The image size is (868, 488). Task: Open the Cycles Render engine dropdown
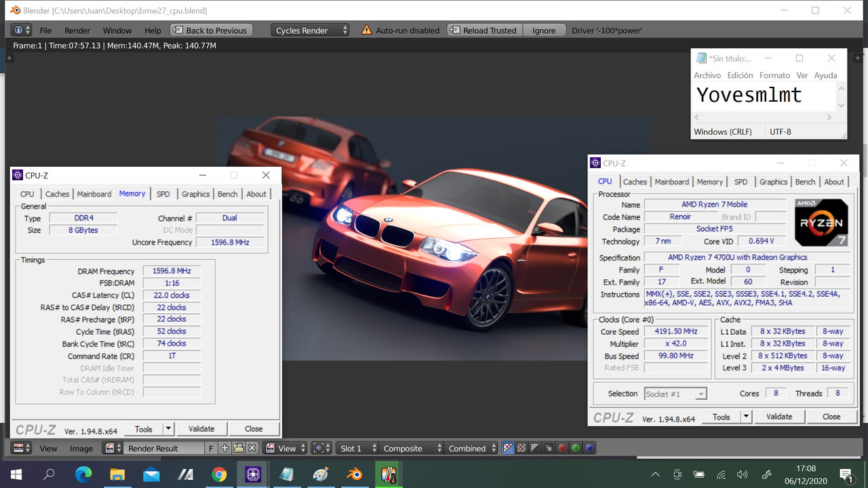pos(310,30)
